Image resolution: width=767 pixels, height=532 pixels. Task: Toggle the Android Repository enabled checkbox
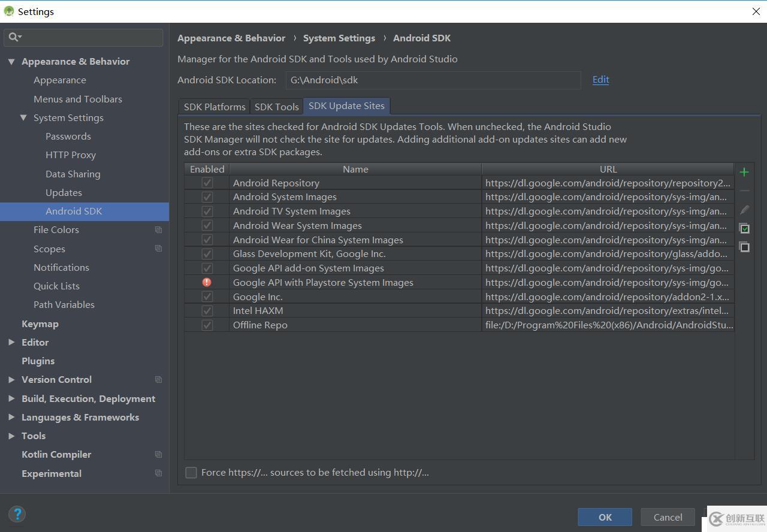pos(207,183)
